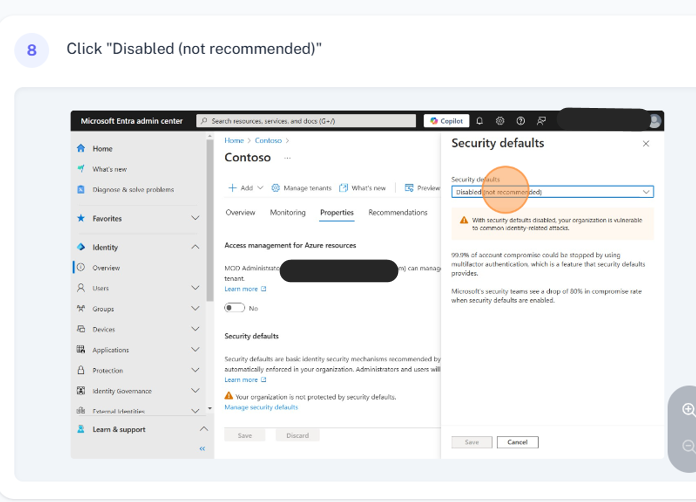Screen dimensions: 696x502
Task: Click the Devices icon in sidebar
Action: coord(81,329)
